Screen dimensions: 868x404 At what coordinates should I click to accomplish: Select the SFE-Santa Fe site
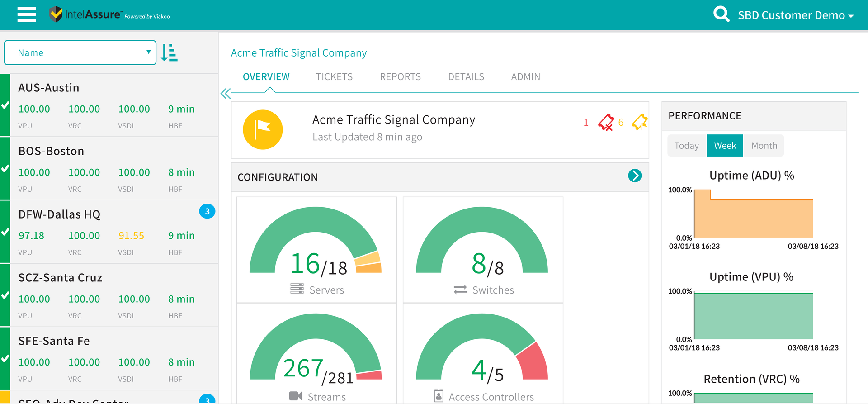tap(109, 358)
